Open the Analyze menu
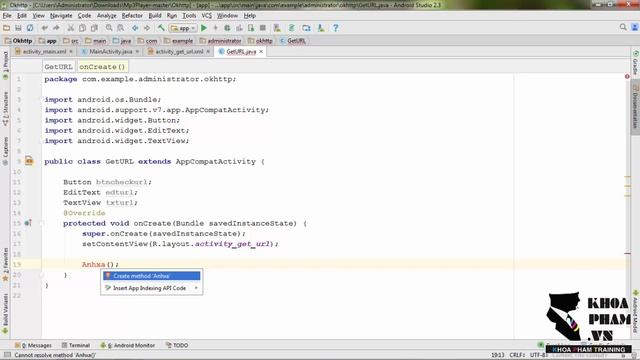Screen dimensions: 640x360 pos(107,16)
